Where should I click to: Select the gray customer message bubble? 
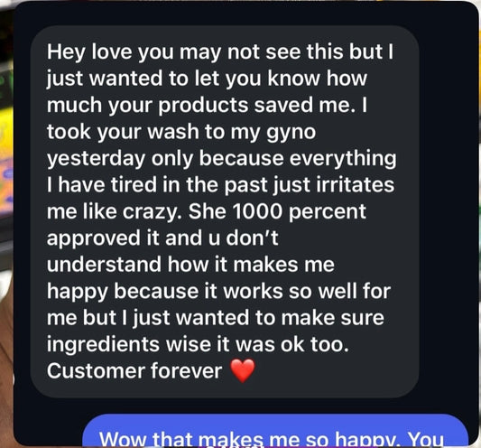[x=225, y=211]
